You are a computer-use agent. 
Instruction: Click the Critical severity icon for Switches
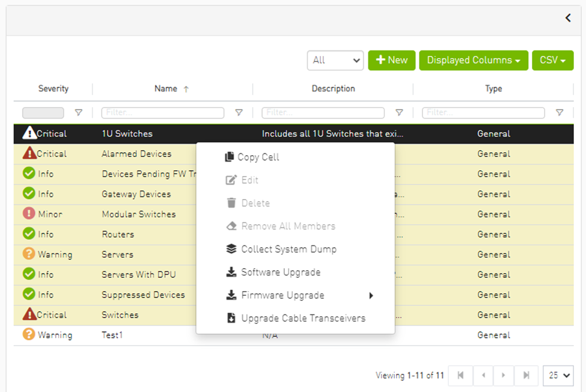(29, 314)
